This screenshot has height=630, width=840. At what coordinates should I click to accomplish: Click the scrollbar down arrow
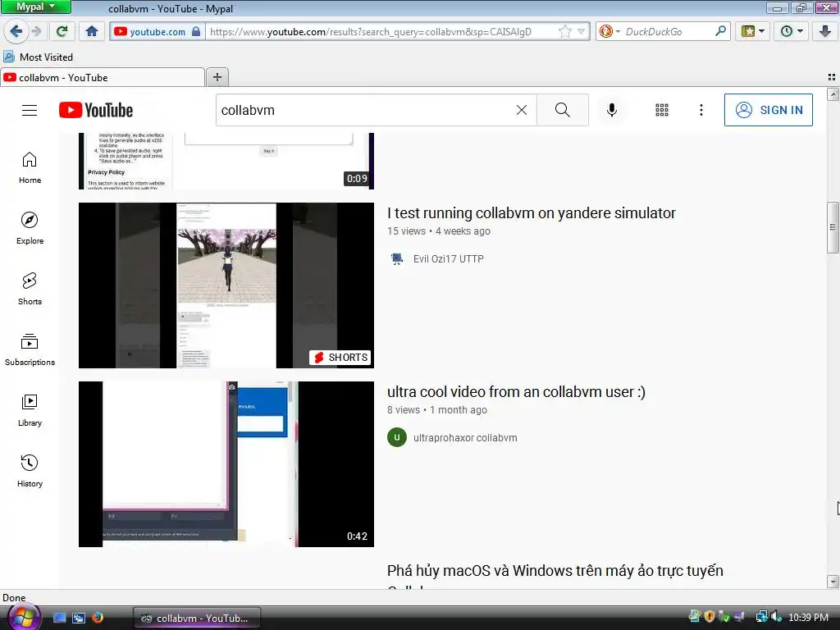click(833, 582)
